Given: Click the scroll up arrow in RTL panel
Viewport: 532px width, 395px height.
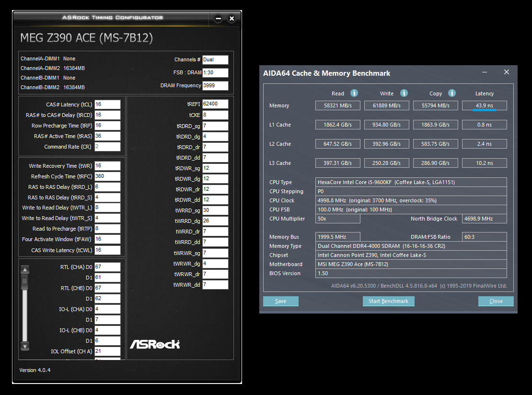Looking at the screenshot, I should coord(25,270).
